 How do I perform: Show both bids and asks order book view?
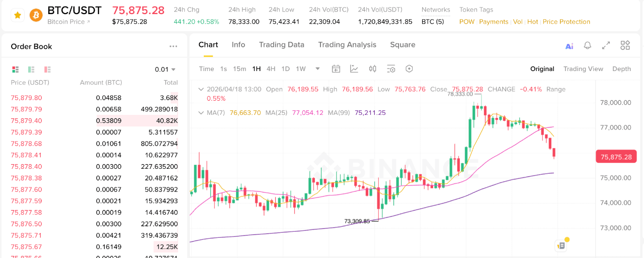click(x=16, y=70)
